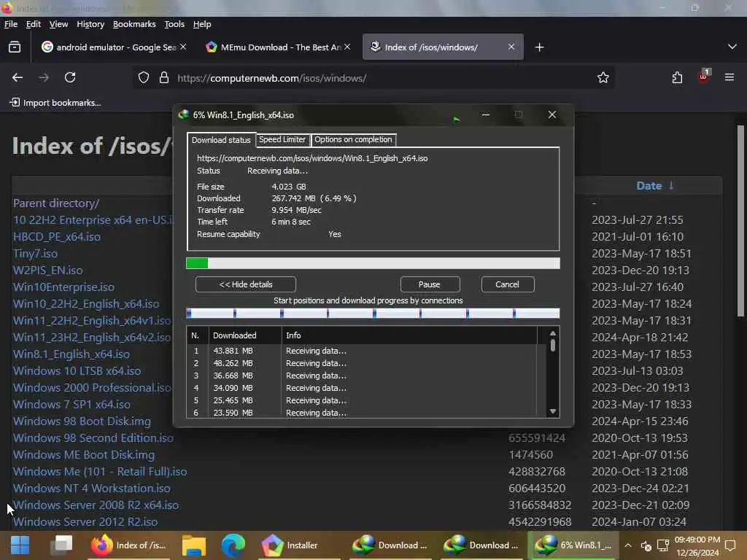This screenshot has height=560, width=747.
Task: Pause the Win8.1 download
Action: pos(429,284)
